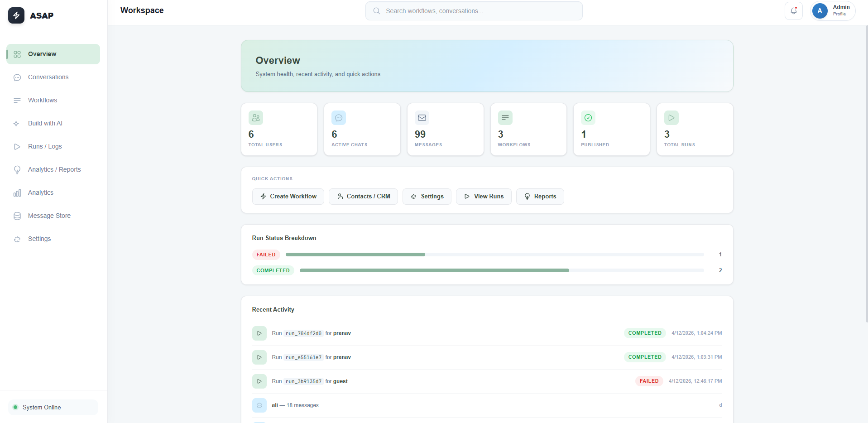Click the page vertical scrollbar
868x423 pixels.
pos(866,174)
